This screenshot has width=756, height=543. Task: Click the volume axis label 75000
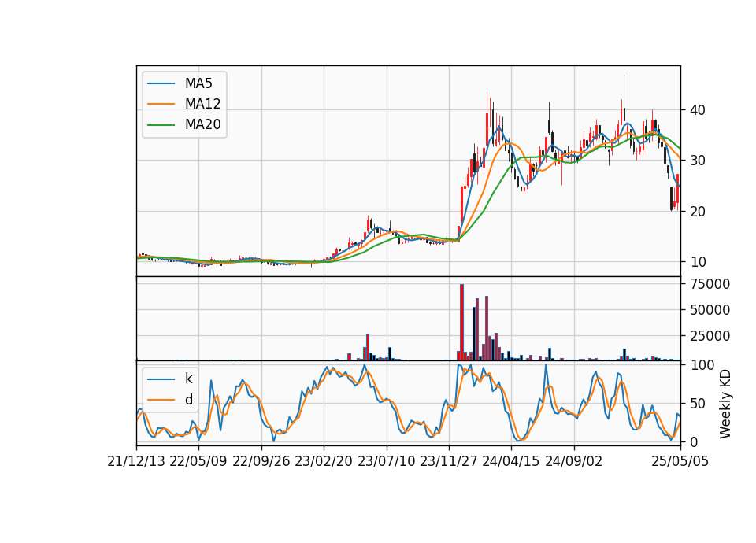click(x=710, y=284)
